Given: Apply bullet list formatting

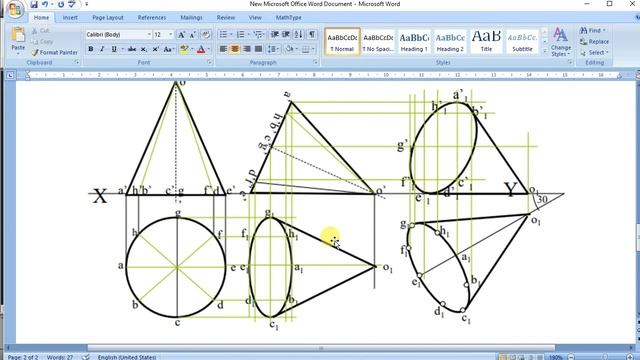Looking at the screenshot, I should pyautogui.click(x=223, y=35).
